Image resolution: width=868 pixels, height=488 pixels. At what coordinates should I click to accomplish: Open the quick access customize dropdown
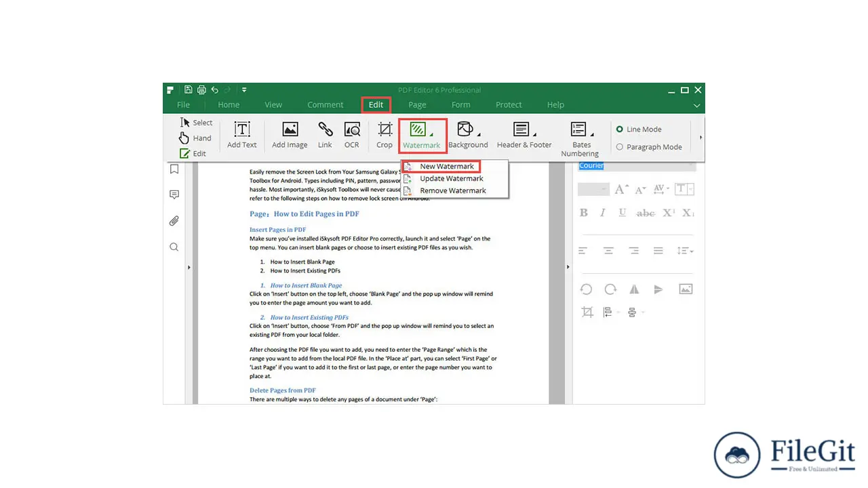[244, 89]
